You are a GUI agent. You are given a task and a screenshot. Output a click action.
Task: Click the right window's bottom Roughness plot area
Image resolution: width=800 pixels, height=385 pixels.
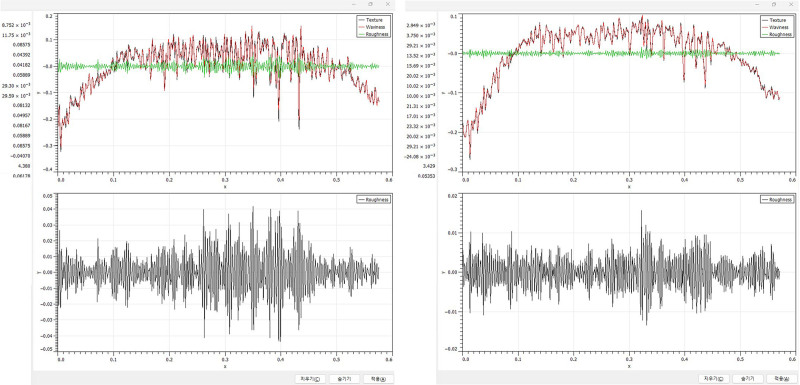pyautogui.click(x=628, y=273)
